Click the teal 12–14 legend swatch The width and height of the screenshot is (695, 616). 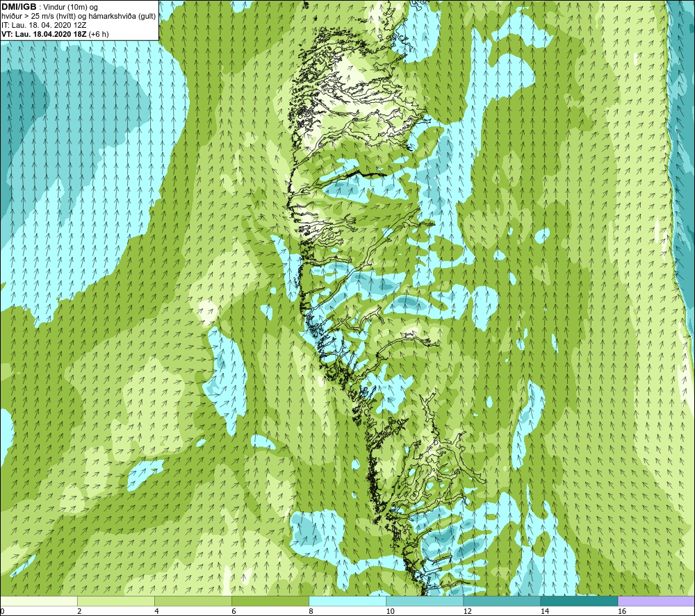pyautogui.click(x=502, y=601)
